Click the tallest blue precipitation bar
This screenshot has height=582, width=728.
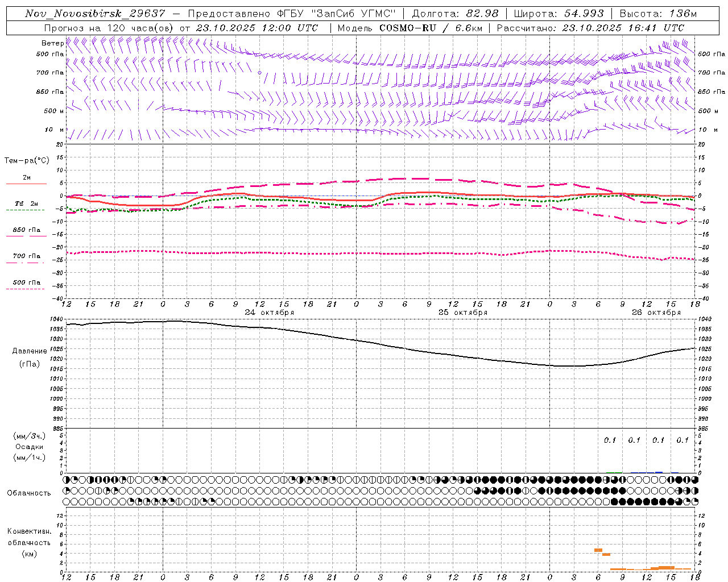click(659, 472)
